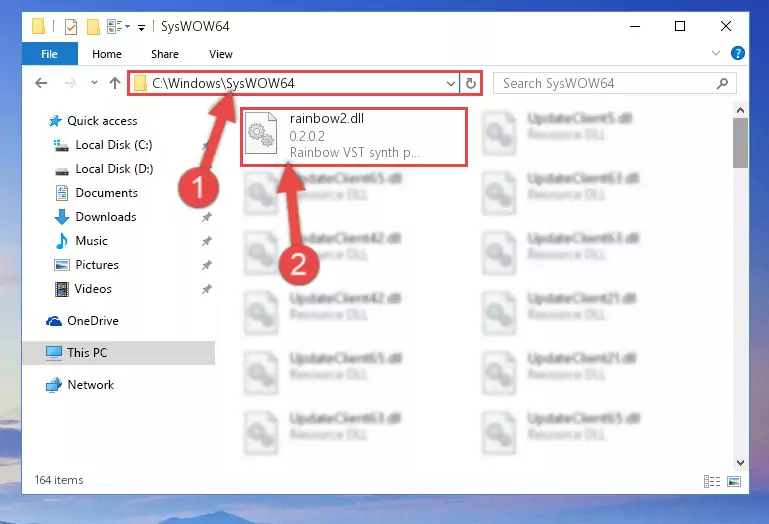Minimize the SysWOW64 window
The height and width of the screenshot is (524, 769).
coord(635,26)
